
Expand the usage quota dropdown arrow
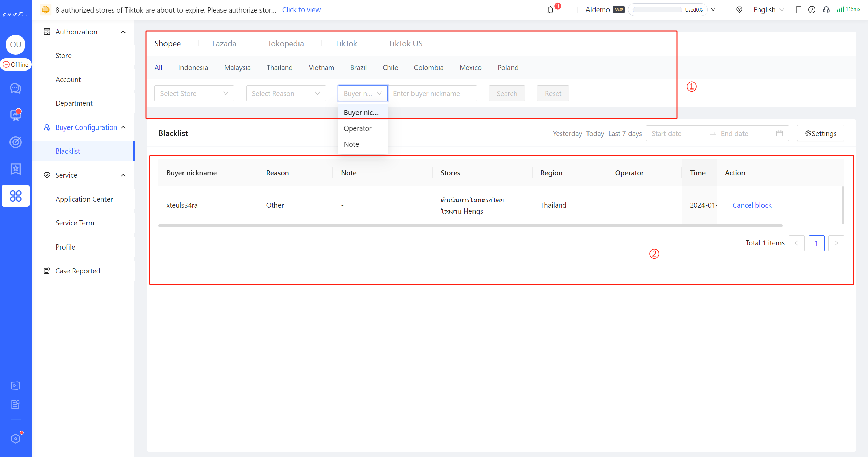[x=713, y=9]
